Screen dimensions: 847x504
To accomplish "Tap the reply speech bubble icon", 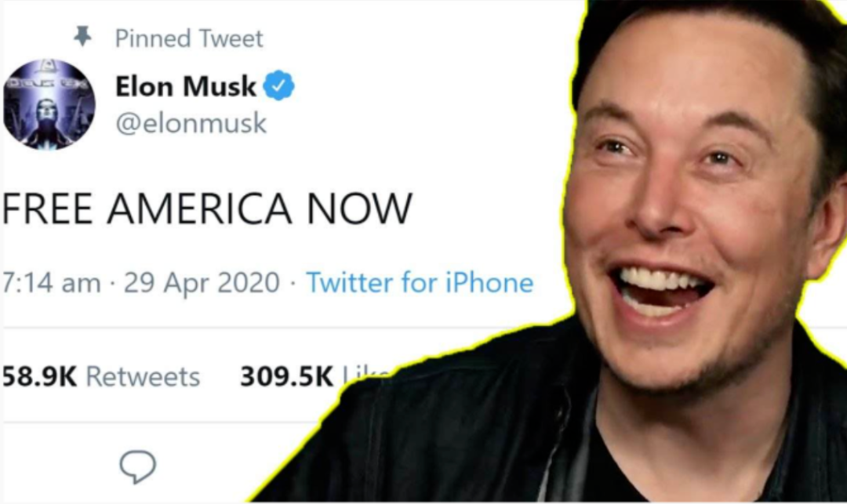I will pos(138,466).
